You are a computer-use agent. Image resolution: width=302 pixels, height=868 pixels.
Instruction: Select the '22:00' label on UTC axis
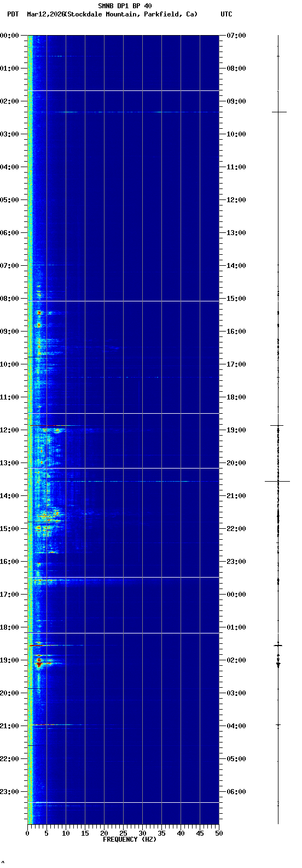(236, 529)
